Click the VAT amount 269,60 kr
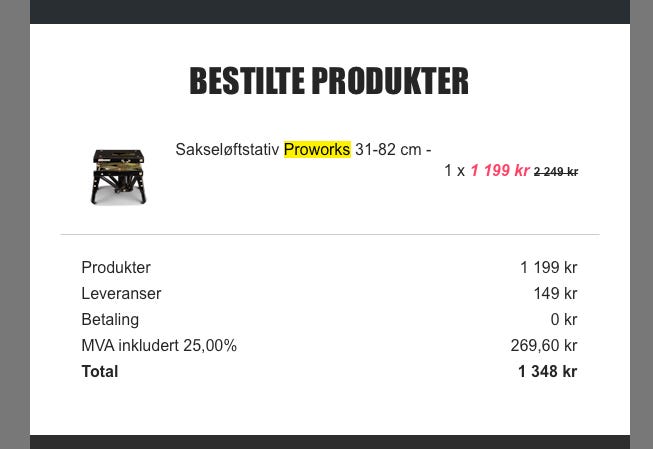 pyautogui.click(x=543, y=346)
